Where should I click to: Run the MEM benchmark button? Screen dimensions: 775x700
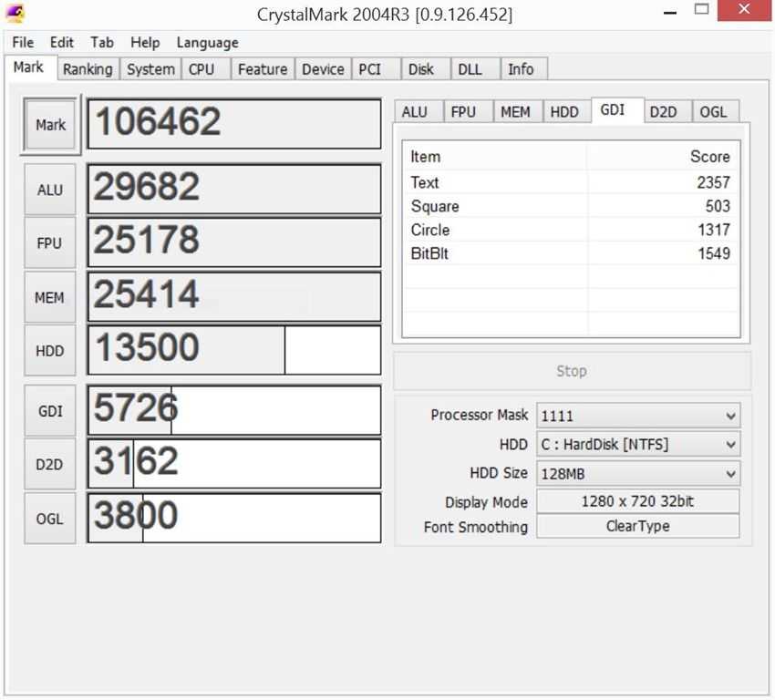tap(50, 298)
